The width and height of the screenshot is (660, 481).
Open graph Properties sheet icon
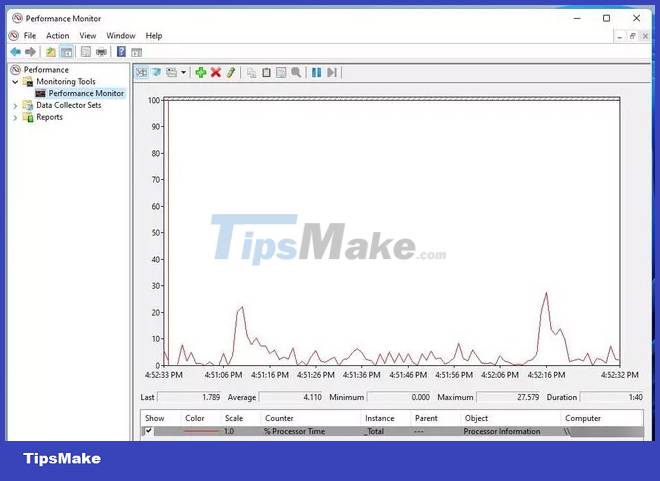(x=281, y=73)
